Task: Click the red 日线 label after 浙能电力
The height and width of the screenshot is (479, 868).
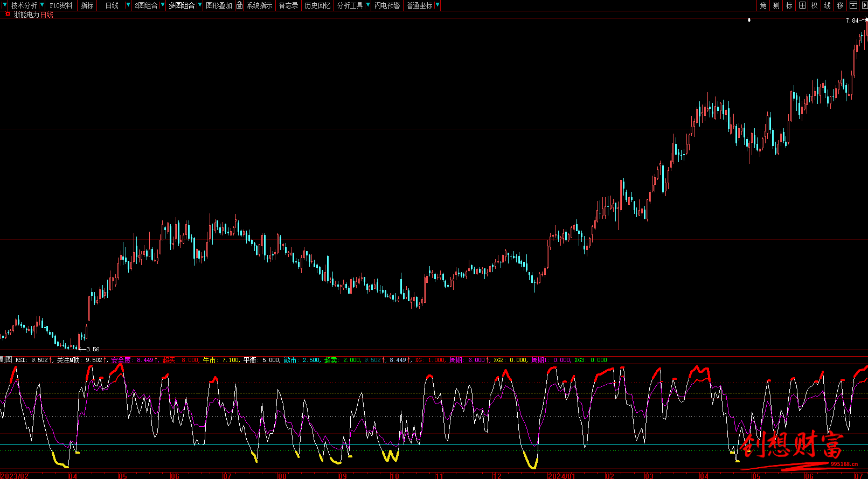Action: [x=47, y=15]
